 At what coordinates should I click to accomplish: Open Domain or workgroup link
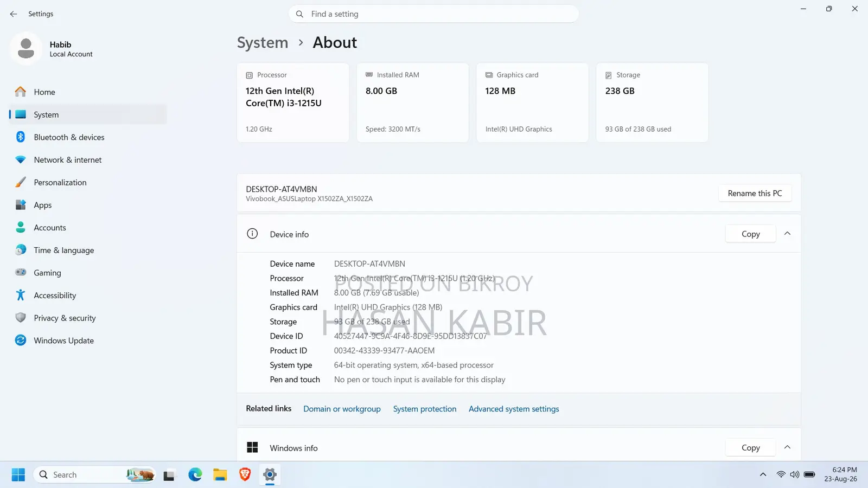pos(342,409)
